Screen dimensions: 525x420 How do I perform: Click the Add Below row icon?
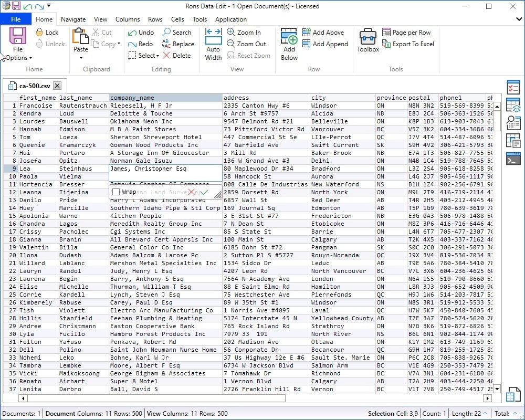[289, 36]
